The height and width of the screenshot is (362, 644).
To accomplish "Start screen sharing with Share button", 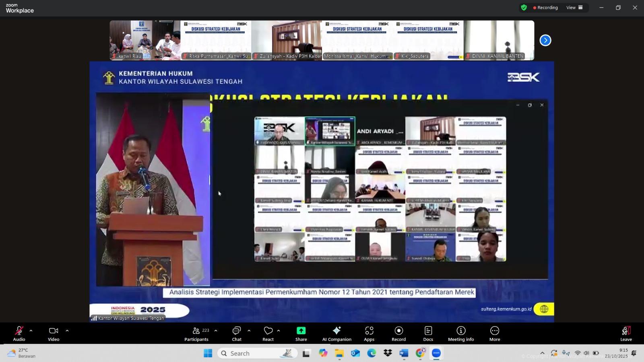I will [x=301, y=333].
